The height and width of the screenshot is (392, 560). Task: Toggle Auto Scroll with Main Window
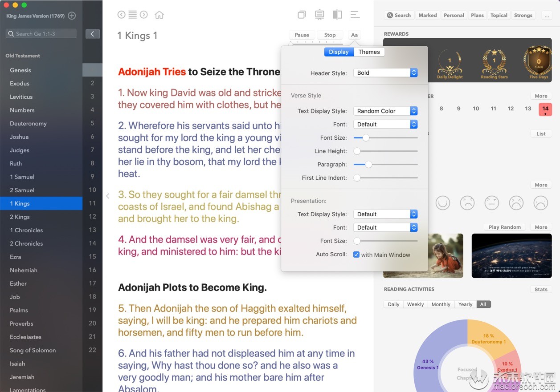(x=356, y=255)
